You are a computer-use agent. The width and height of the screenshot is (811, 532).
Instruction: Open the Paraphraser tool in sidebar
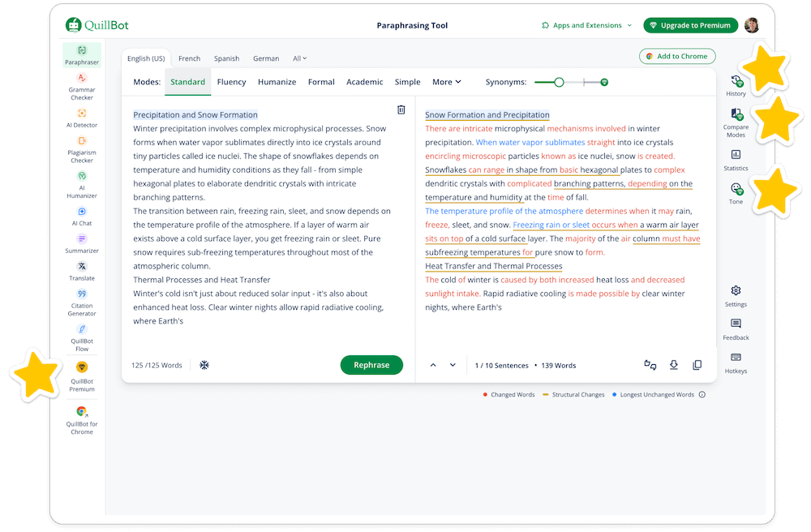pos(82,55)
